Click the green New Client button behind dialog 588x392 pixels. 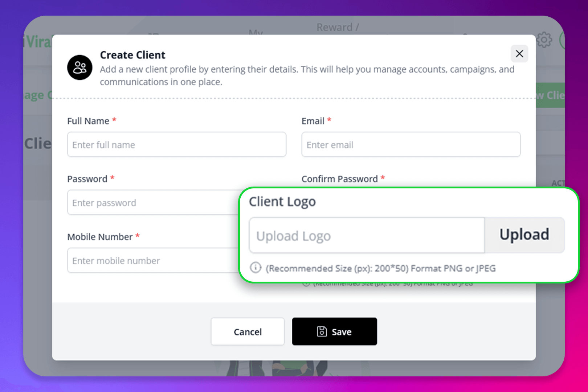pos(550,95)
